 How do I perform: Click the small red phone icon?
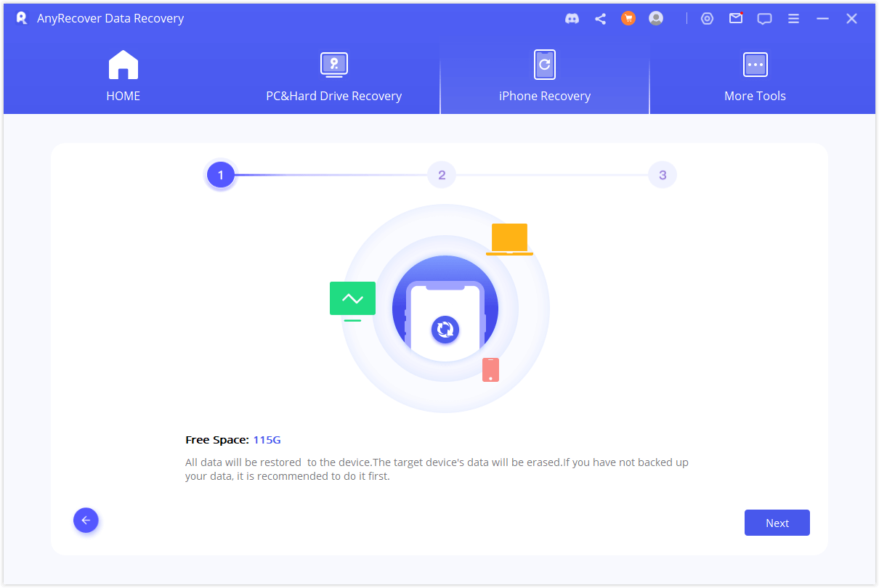tap(490, 369)
